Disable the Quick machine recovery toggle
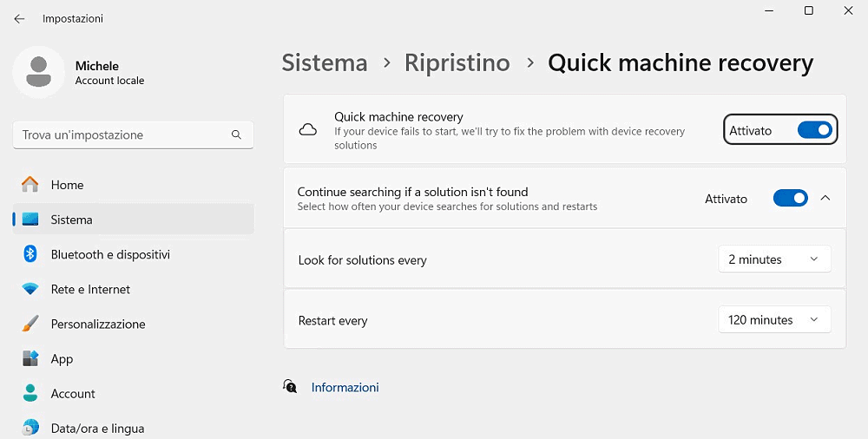Viewport: 868px width, 439px height. coord(814,130)
